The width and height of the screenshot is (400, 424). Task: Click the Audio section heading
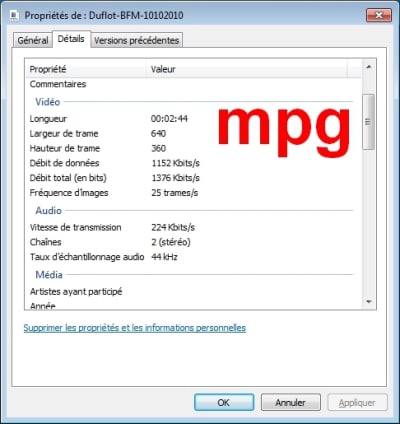[x=49, y=211]
